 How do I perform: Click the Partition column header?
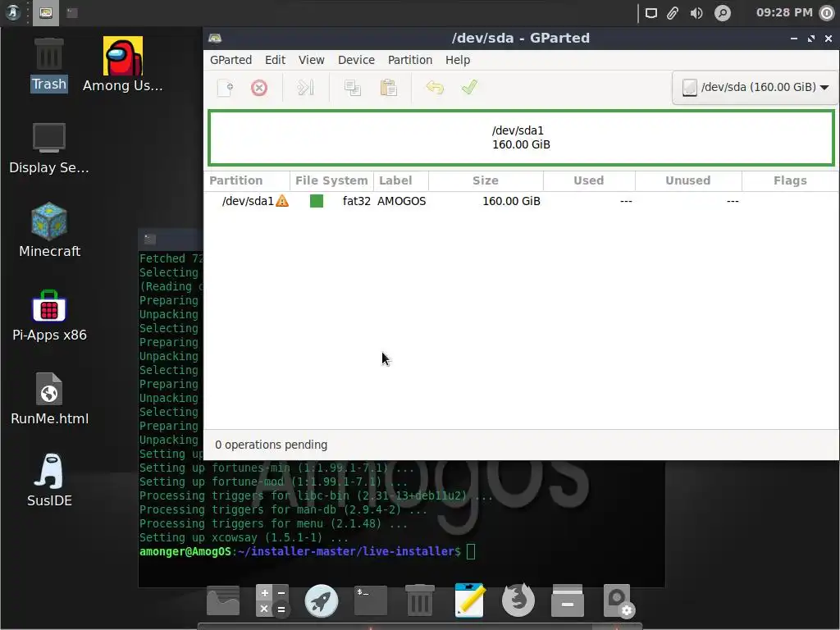coord(247,181)
